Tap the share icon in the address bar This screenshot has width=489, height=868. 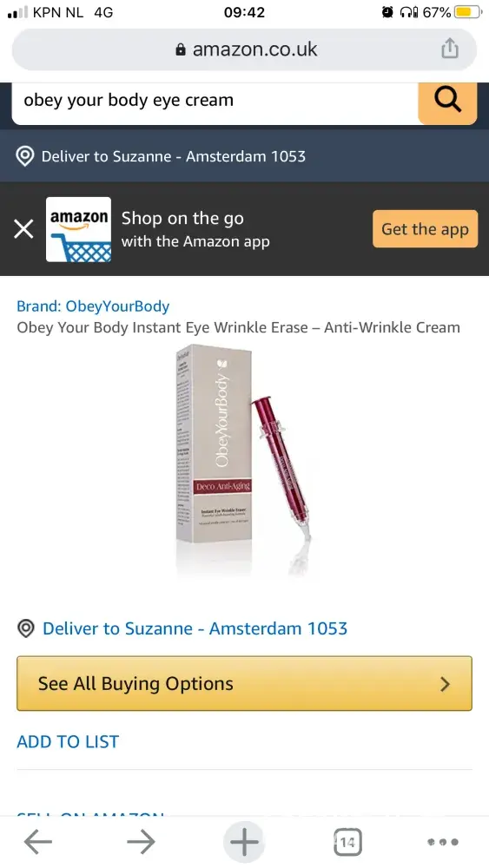(x=450, y=49)
